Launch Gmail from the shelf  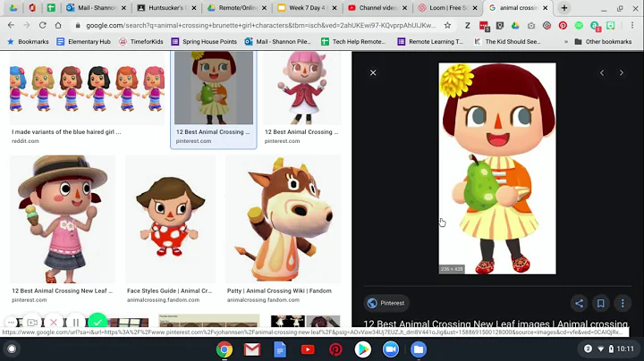pos(251,349)
